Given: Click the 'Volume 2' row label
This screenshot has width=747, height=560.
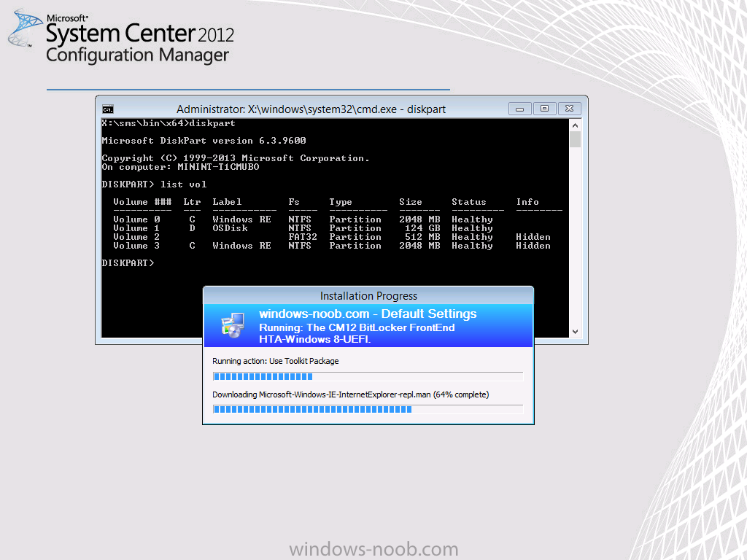Looking at the screenshot, I should (x=136, y=237).
